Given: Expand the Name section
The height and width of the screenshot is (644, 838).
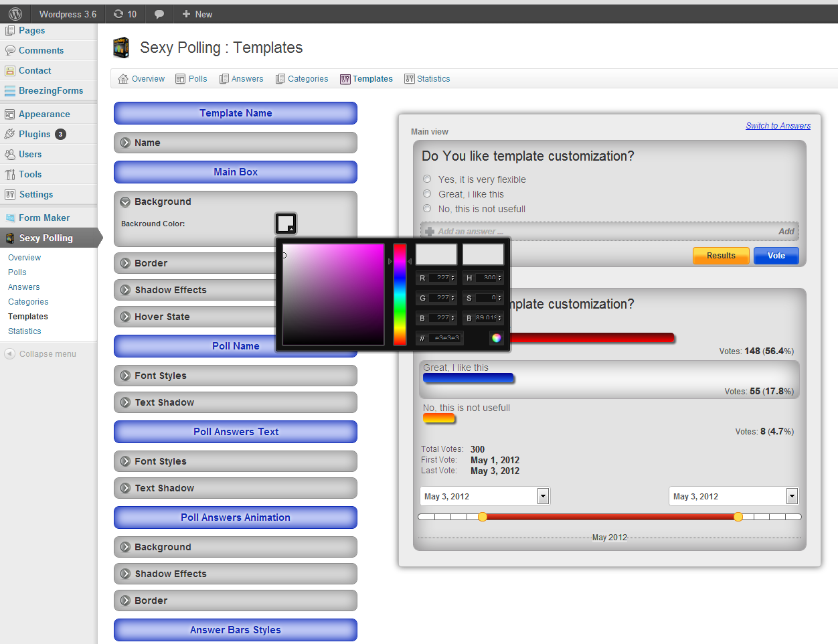Looking at the screenshot, I should [x=236, y=143].
